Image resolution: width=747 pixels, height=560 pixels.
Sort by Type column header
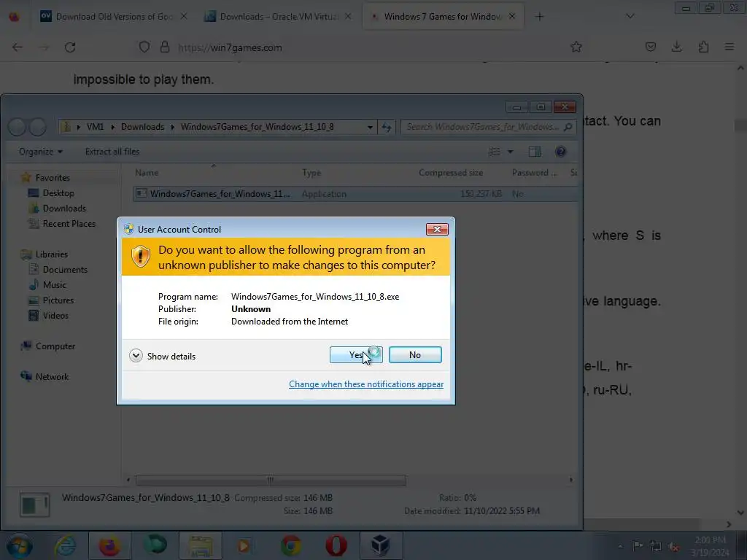tap(311, 172)
